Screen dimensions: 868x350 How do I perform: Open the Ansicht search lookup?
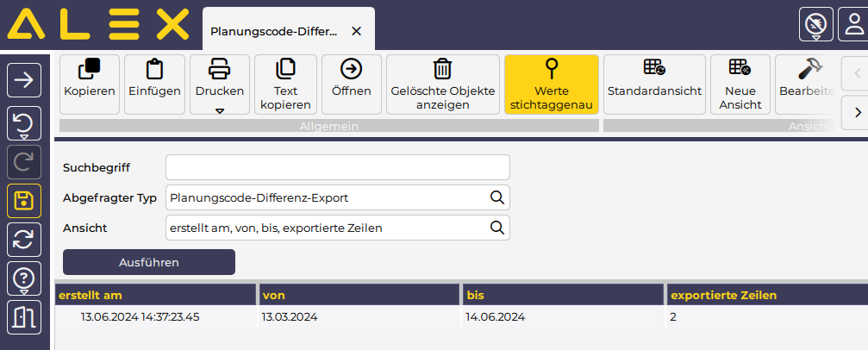point(496,228)
